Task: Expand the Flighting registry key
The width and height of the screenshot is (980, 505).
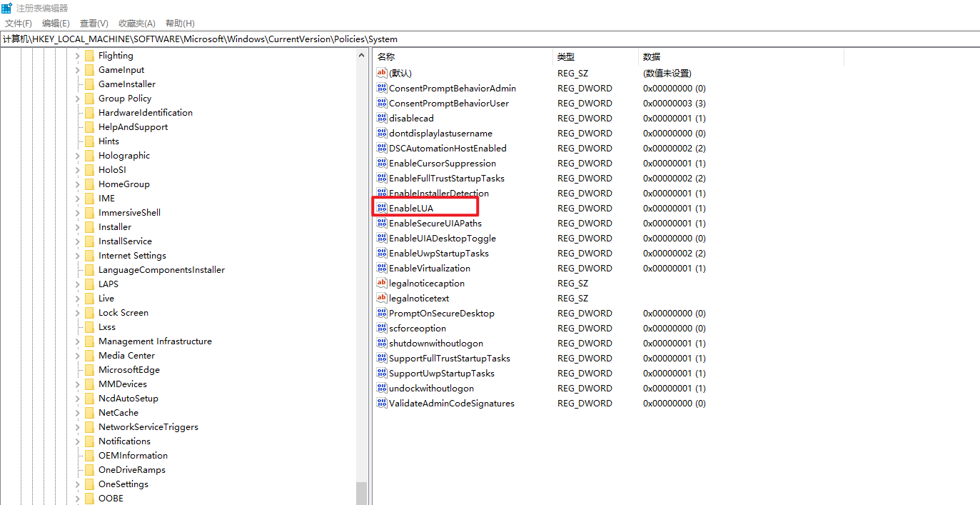Action: [77, 56]
